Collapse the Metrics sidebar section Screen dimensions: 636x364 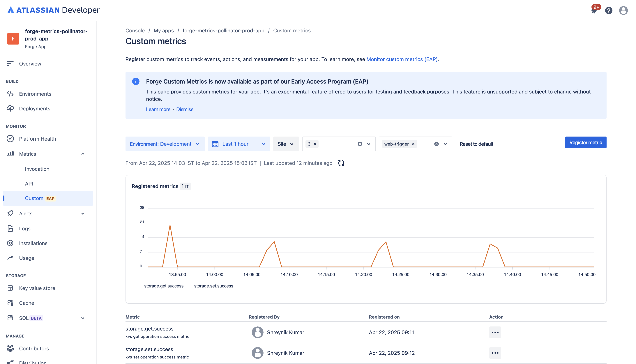pos(83,154)
